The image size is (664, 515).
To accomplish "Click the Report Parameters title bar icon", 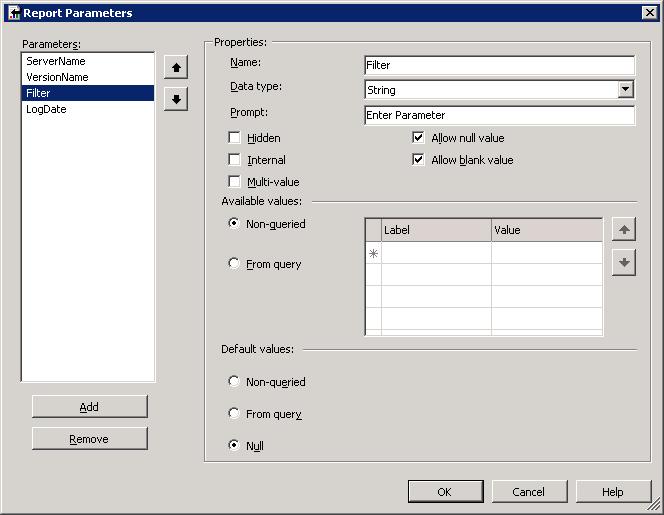I will click(x=14, y=13).
